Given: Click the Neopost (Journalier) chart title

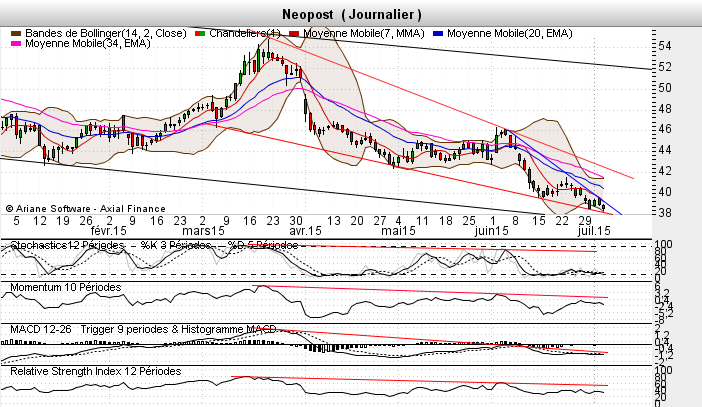Looking at the screenshot, I should point(352,15).
